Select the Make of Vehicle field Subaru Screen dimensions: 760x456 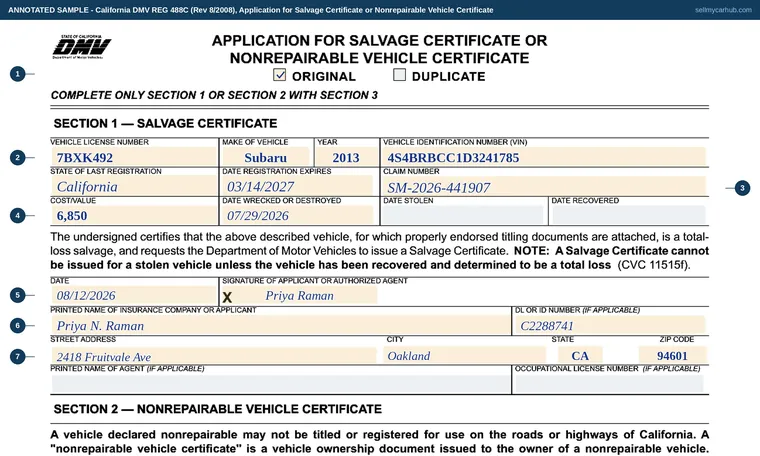click(x=266, y=157)
